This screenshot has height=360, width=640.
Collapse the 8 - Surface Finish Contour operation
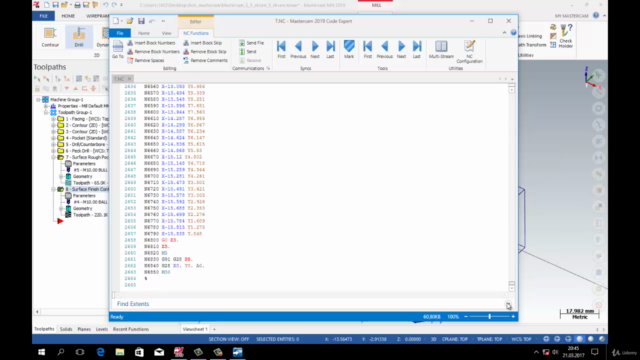tap(53, 189)
